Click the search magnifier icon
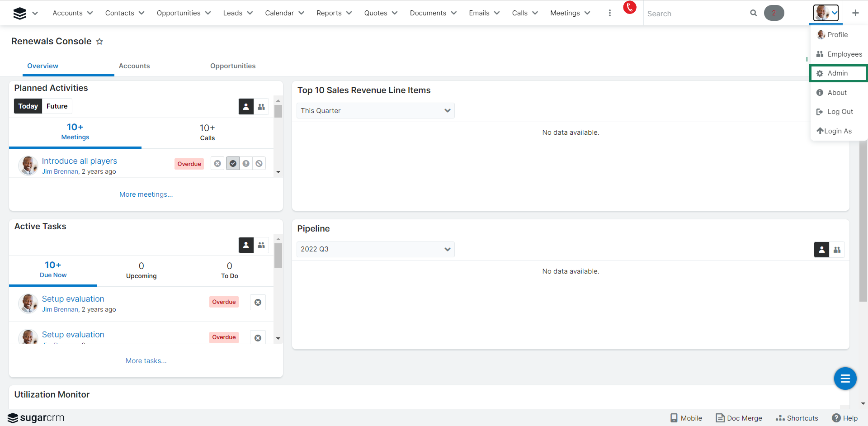This screenshot has height=426, width=868. click(x=753, y=13)
